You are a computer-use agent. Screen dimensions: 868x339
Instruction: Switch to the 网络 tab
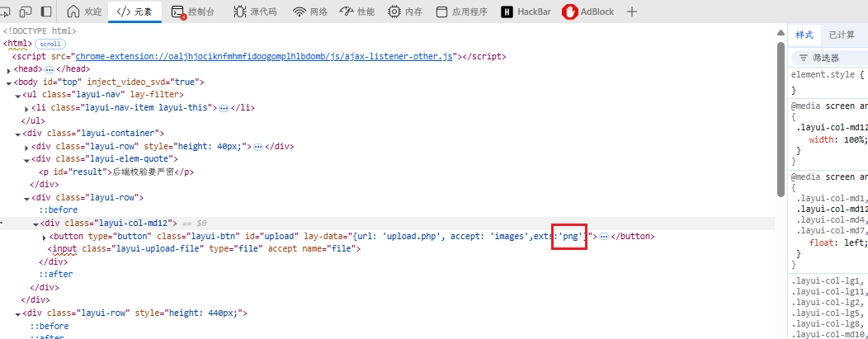click(x=310, y=12)
